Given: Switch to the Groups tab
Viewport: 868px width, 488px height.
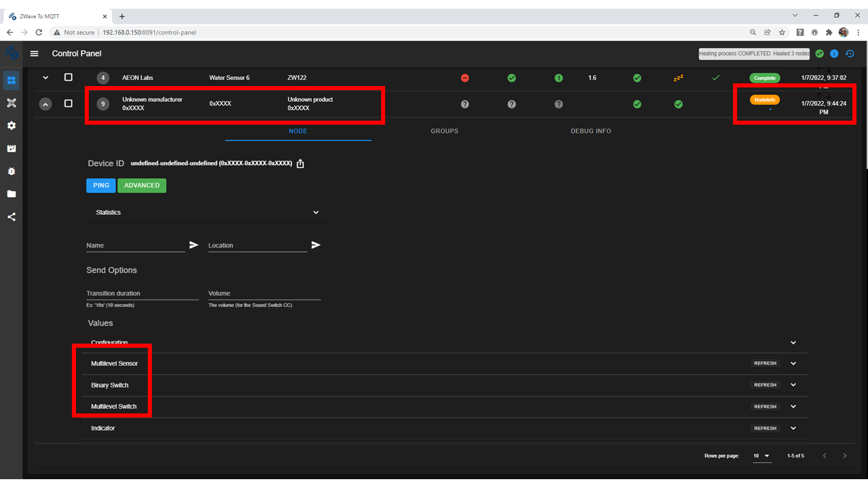Looking at the screenshot, I should [x=444, y=131].
